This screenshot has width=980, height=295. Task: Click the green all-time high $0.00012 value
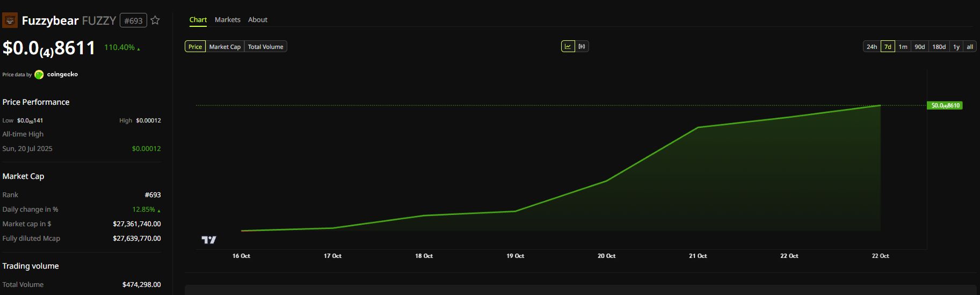click(x=147, y=149)
